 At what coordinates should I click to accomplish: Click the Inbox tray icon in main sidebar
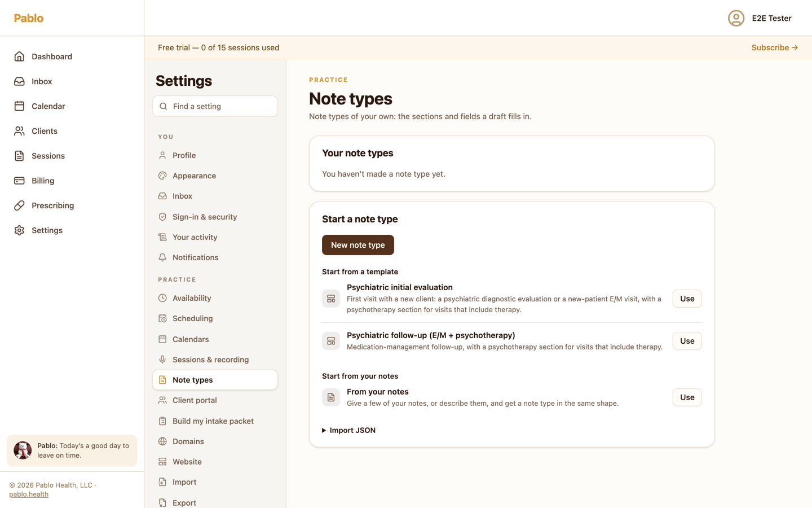[x=19, y=81]
